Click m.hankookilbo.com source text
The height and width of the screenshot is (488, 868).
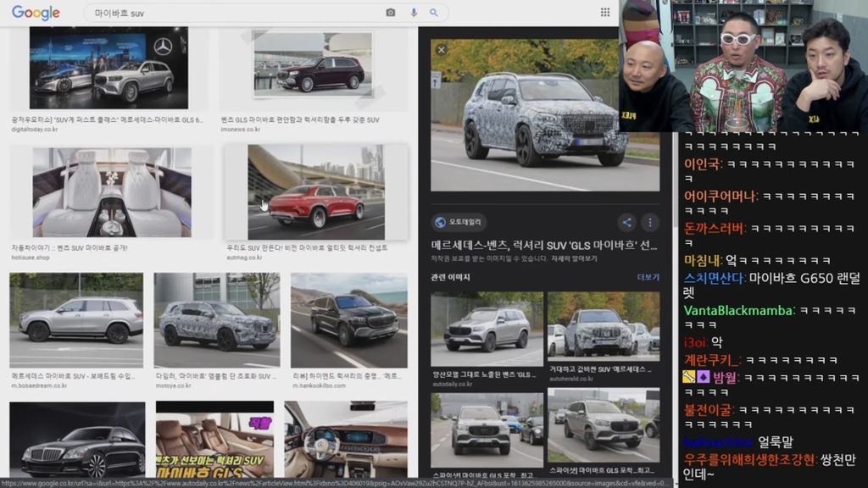319,385
